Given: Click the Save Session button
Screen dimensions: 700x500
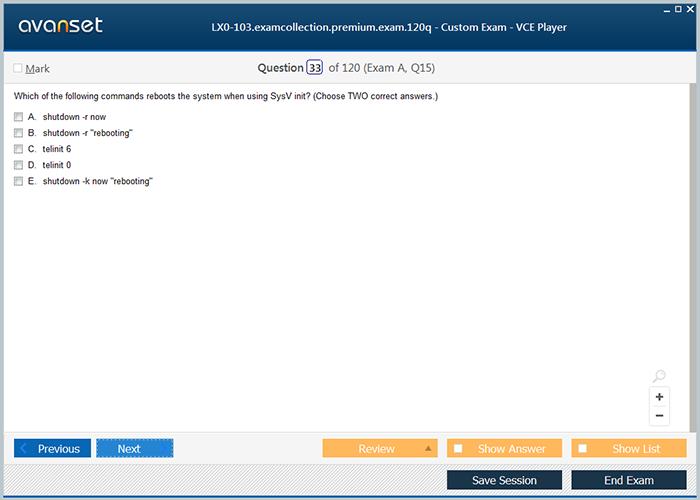Looking at the screenshot, I should (x=504, y=480).
